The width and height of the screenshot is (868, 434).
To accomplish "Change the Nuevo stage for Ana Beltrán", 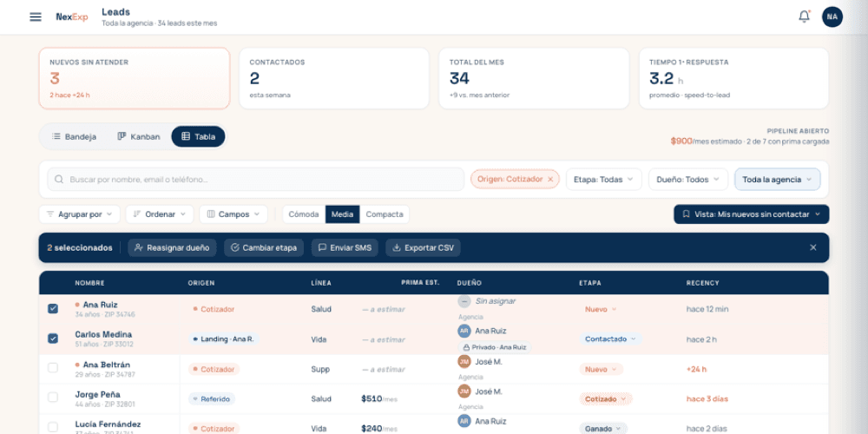I will (602, 369).
